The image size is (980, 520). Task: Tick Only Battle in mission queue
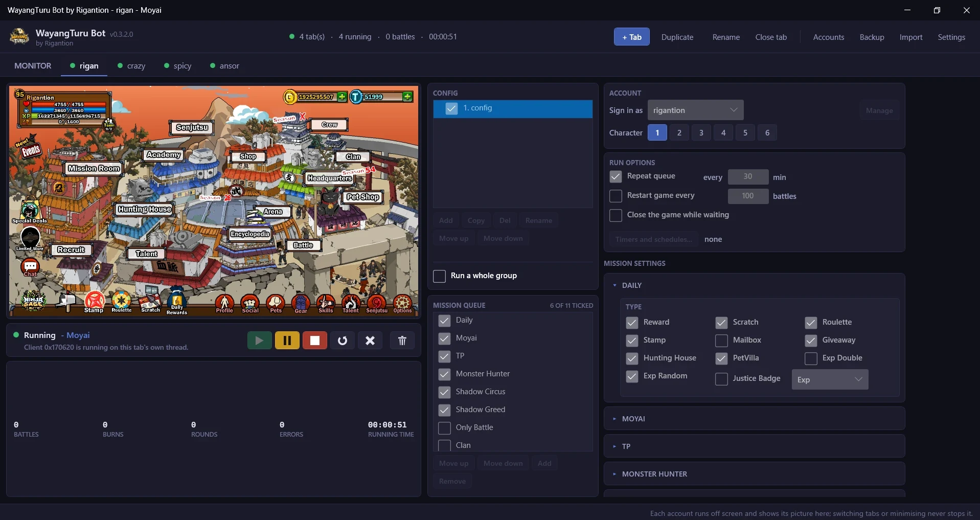pos(444,428)
